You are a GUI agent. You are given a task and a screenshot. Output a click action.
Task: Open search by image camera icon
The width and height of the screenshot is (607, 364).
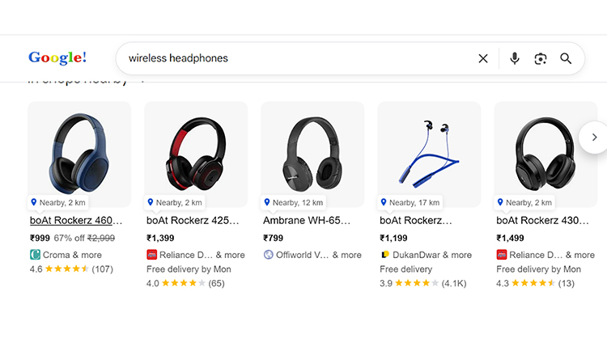[x=541, y=58]
